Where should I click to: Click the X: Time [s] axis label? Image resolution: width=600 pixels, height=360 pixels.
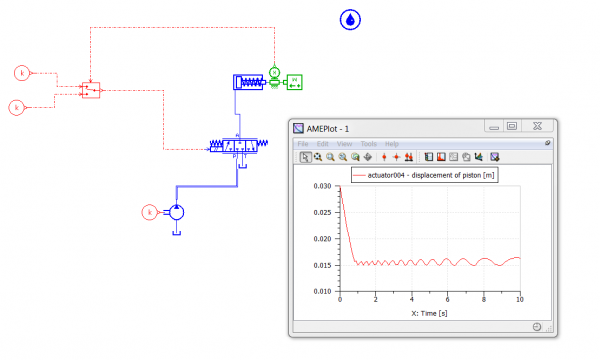click(x=429, y=313)
